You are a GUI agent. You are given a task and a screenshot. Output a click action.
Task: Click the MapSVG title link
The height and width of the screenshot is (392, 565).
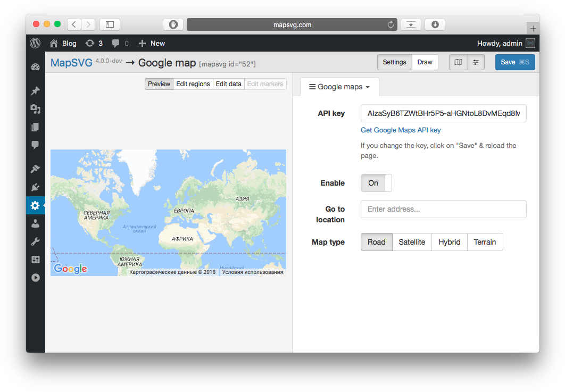click(x=71, y=63)
